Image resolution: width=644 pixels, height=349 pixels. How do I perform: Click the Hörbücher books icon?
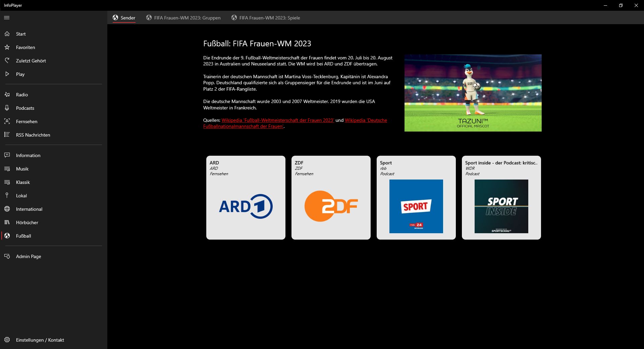point(7,222)
